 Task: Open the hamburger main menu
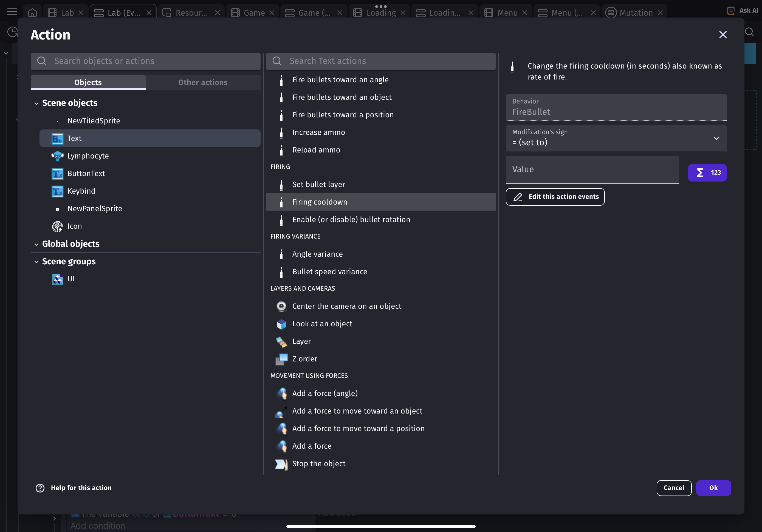click(12, 12)
